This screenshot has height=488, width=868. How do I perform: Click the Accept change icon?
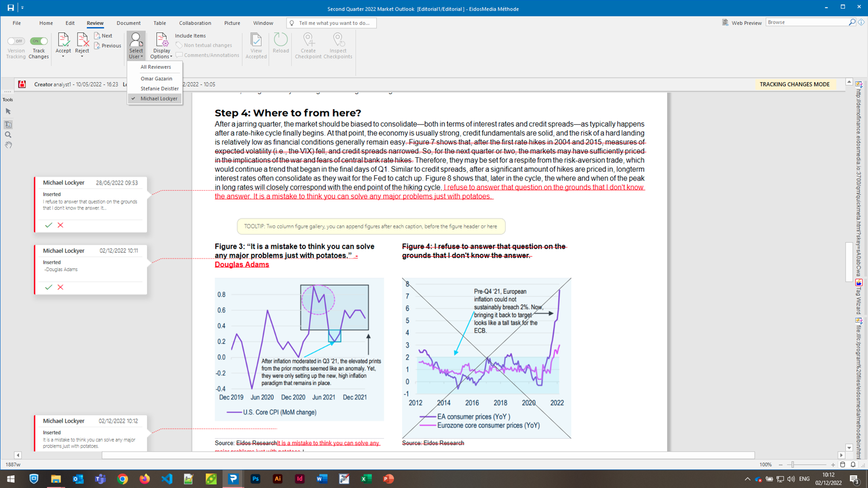(x=63, y=39)
